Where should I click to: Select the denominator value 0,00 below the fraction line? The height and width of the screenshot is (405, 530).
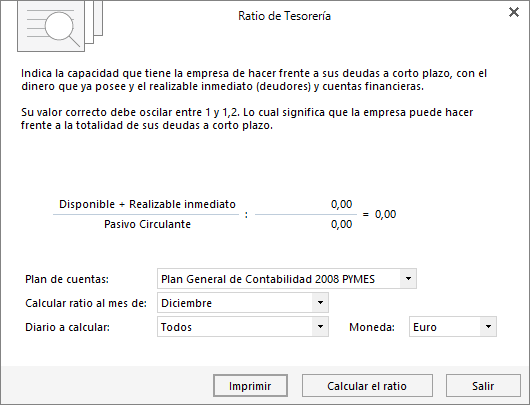[x=341, y=224]
